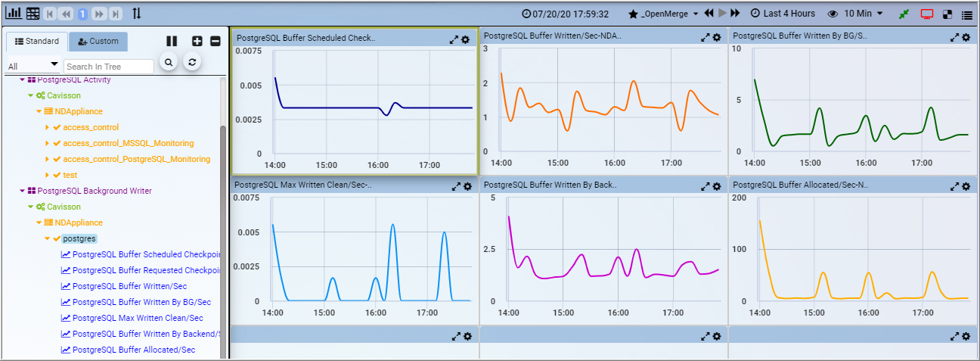Refresh the metric tree
Screen dimensions: 980x361
193,62
